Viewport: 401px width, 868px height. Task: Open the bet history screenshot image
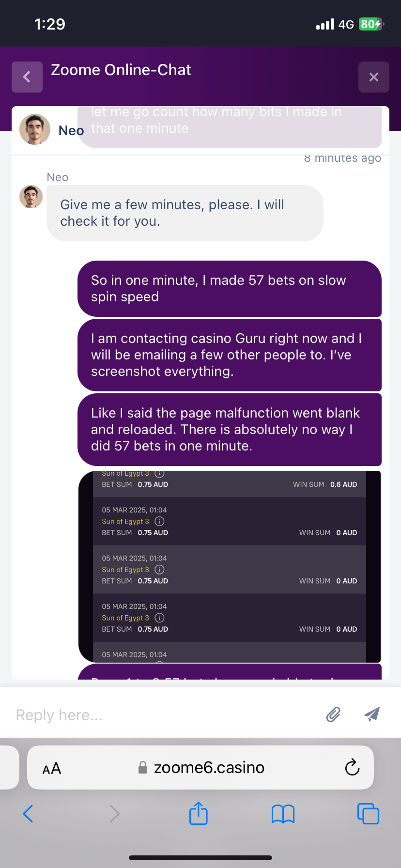click(230, 567)
